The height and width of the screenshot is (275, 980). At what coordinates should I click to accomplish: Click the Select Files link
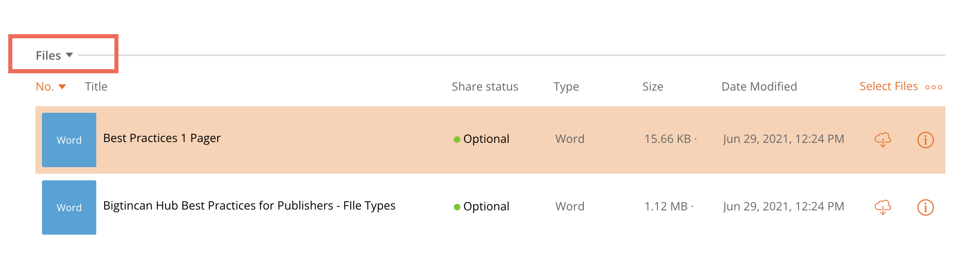tap(889, 86)
